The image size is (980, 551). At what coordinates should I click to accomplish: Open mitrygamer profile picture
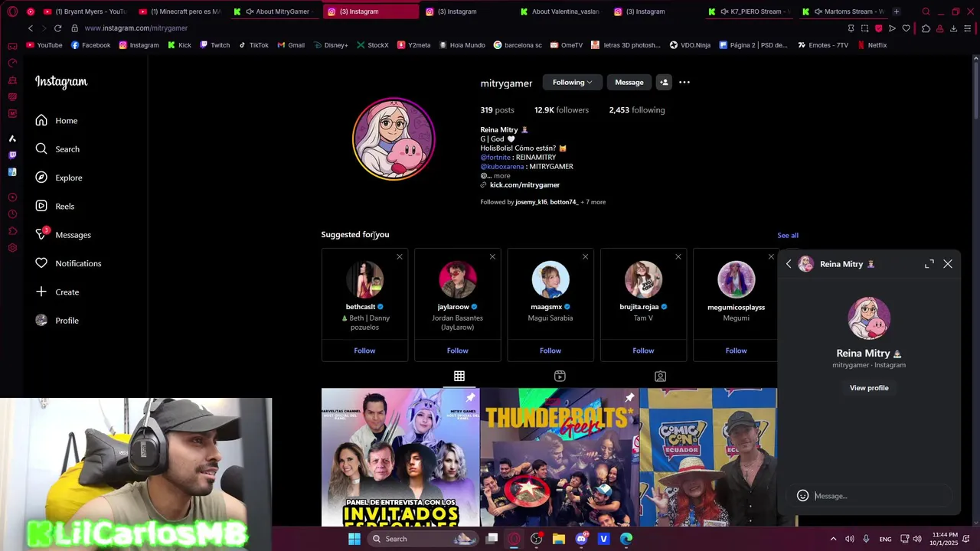pyautogui.click(x=394, y=139)
